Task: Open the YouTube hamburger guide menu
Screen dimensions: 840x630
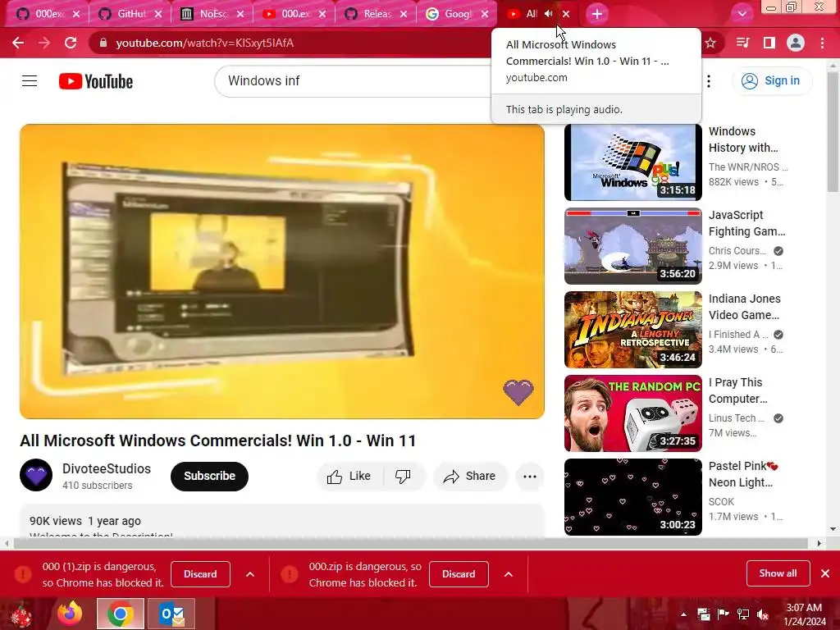Action: pos(30,81)
